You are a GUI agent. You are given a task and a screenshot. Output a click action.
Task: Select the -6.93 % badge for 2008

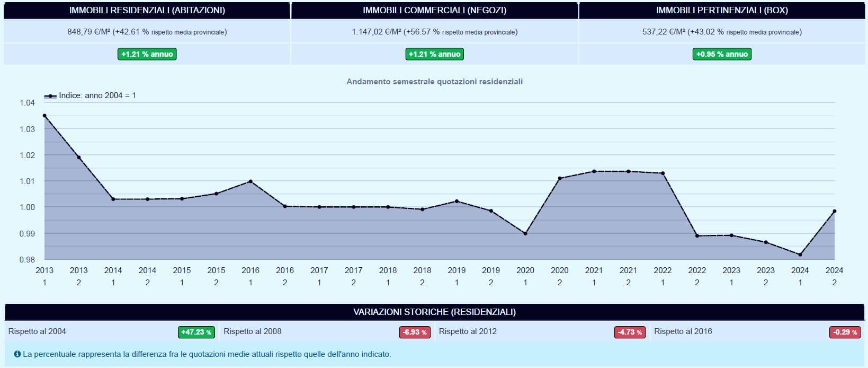[x=414, y=332]
